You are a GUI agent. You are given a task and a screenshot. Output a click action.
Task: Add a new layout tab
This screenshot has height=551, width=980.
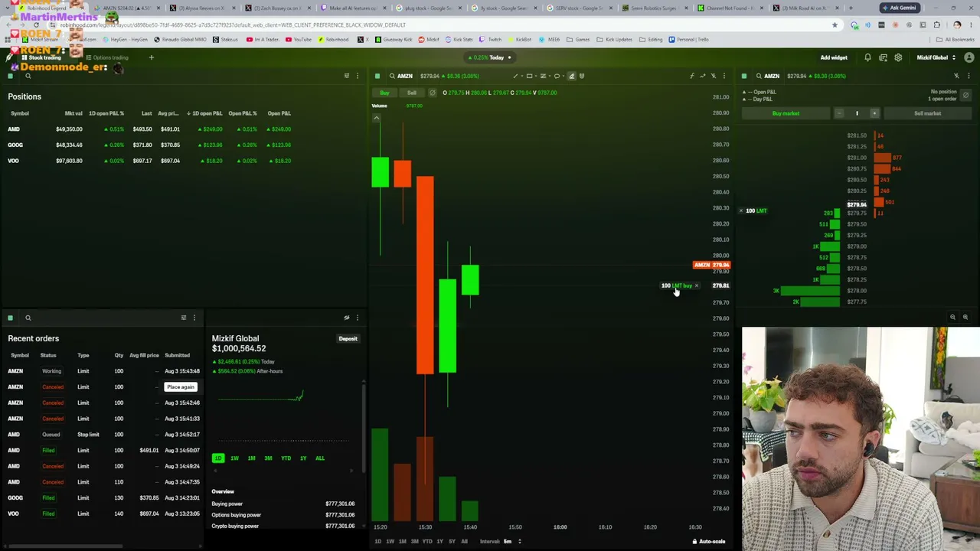click(x=151, y=57)
